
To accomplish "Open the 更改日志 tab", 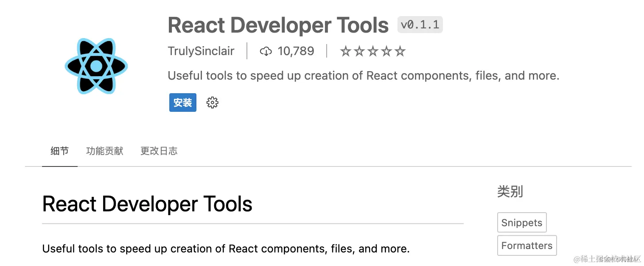I will [x=159, y=151].
